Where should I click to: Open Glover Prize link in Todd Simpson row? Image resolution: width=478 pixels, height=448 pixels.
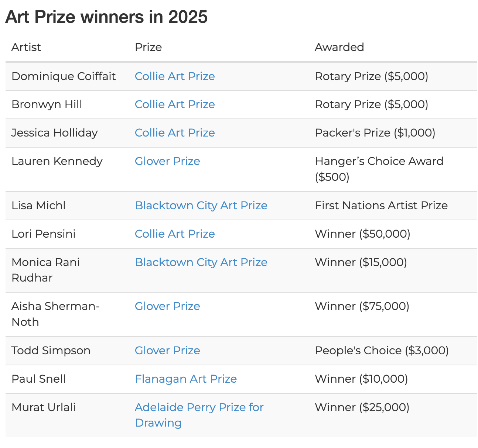(167, 351)
